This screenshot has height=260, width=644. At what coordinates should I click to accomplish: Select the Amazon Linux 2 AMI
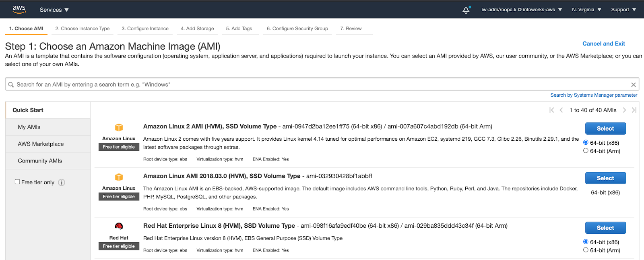coord(605,129)
